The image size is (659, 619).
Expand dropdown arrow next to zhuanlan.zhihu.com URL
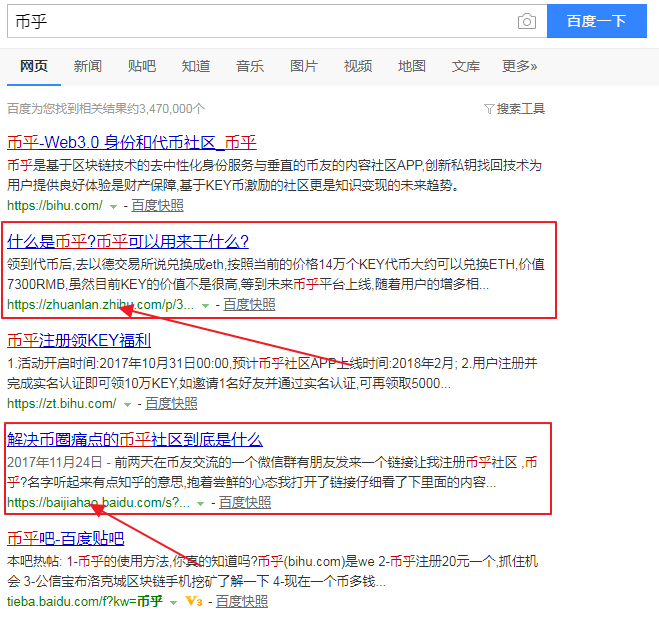206,306
